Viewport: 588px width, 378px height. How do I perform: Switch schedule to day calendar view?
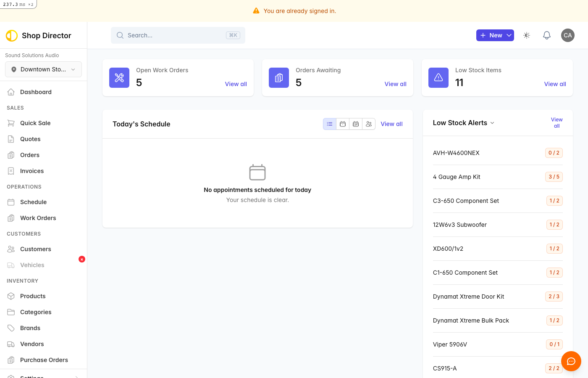(x=342, y=124)
